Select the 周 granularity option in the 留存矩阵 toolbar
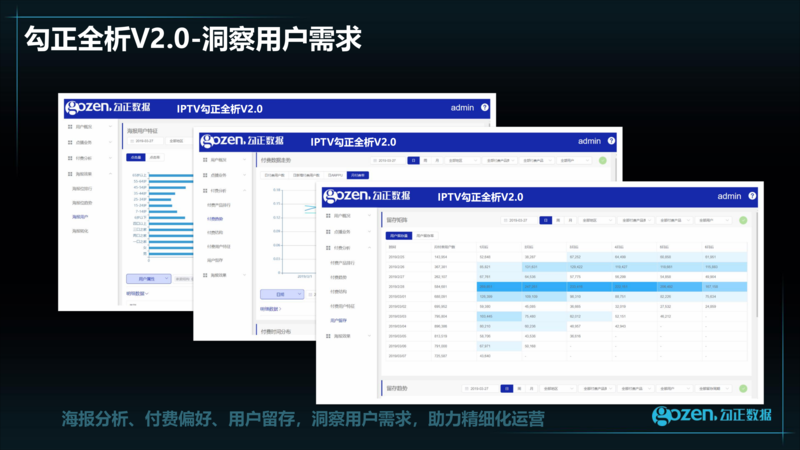Image resolution: width=800 pixels, height=450 pixels. tap(557, 220)
